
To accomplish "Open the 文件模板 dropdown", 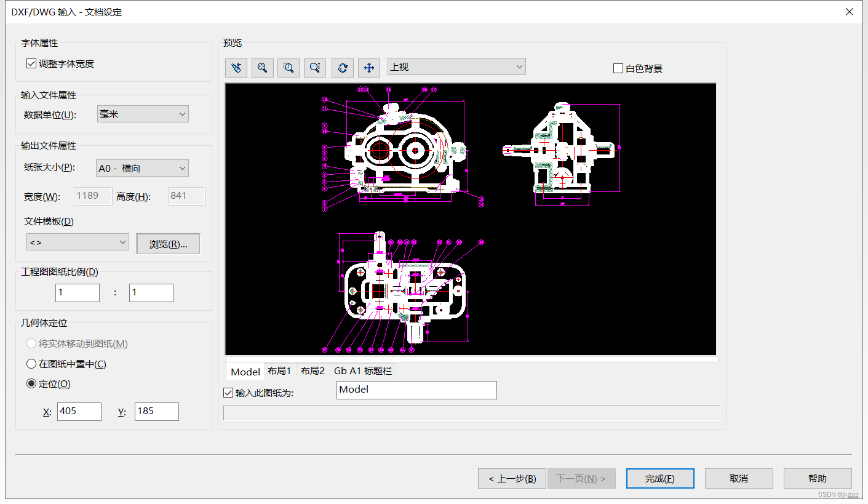I will (78, 242).
